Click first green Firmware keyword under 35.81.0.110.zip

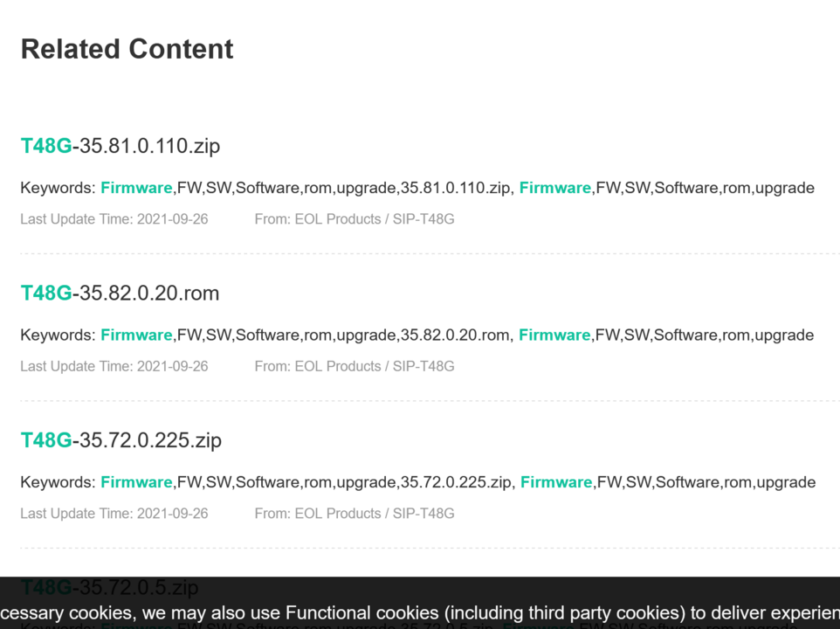pos(136,188)
